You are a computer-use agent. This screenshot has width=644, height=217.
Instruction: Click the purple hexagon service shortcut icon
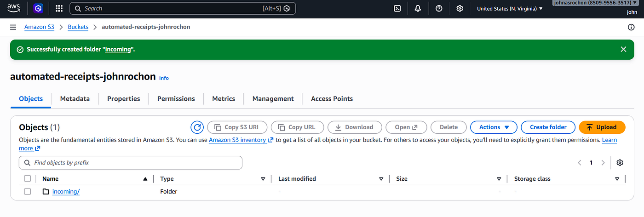click(x=38, y=8)
